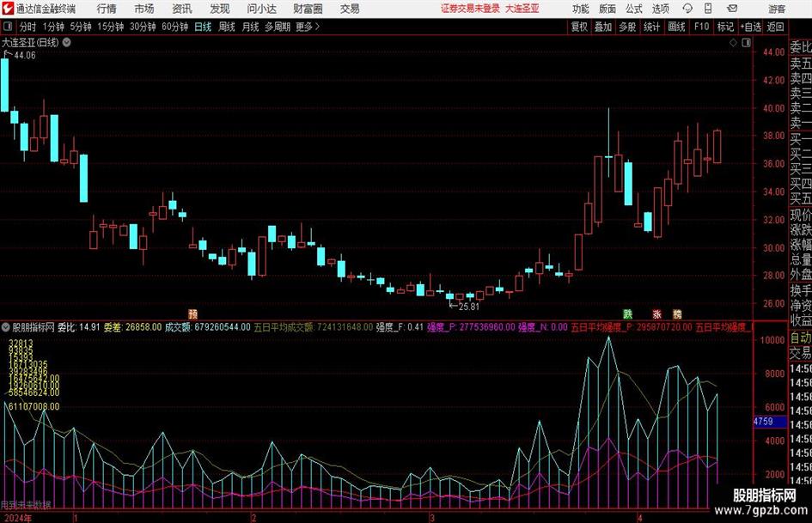The height and width of the screenshot is (523, 812).
Task: Click the 强度_F: 0.41 value
Action: [400, 327]
